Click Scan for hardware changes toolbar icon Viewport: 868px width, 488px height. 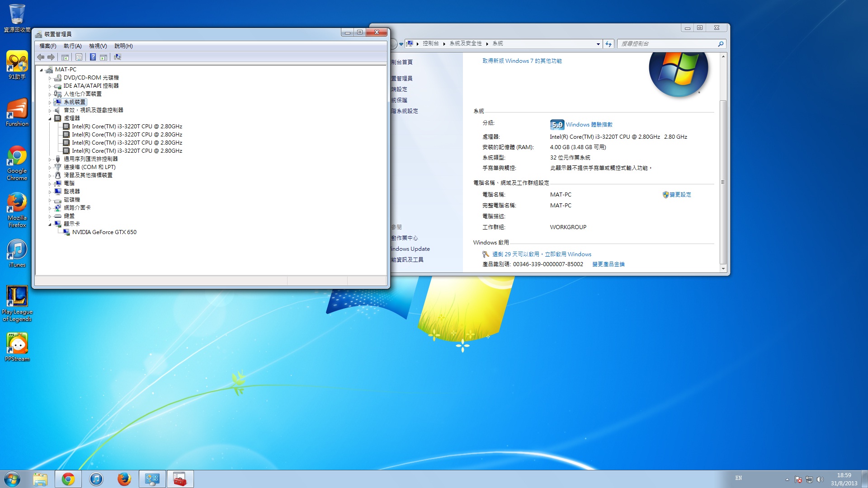pyautogui.click(x=118, y=57)
